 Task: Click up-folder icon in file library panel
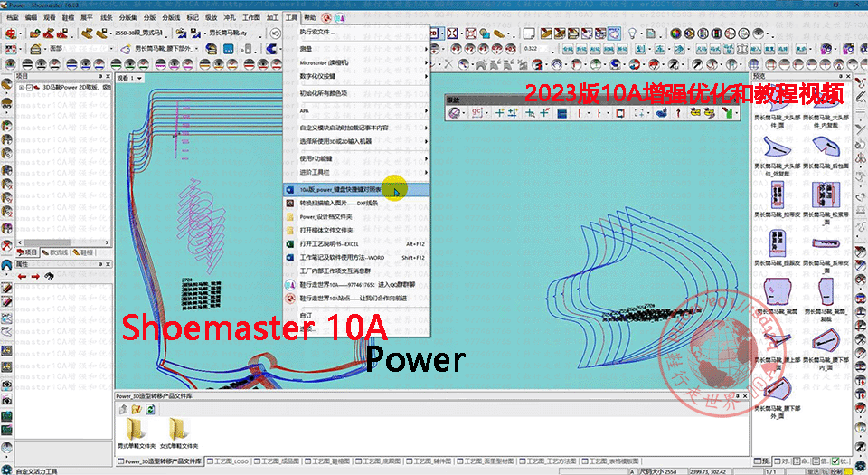pos(124,409)
